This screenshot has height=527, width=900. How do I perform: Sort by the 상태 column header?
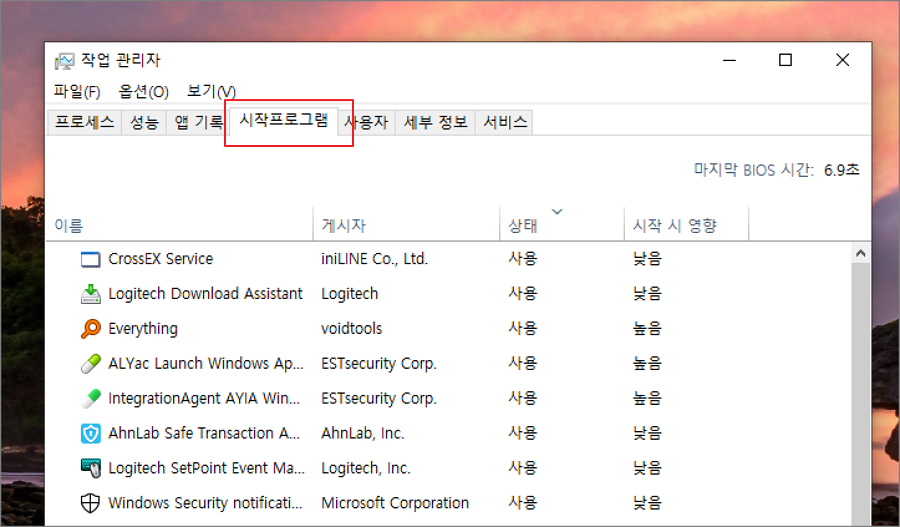click(x=562, y=224)
